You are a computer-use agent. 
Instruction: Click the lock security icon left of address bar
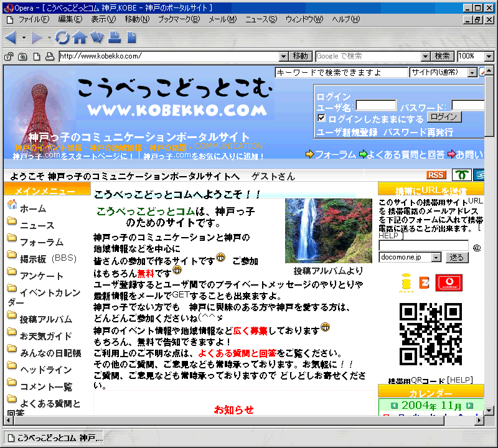pos(9,57)
